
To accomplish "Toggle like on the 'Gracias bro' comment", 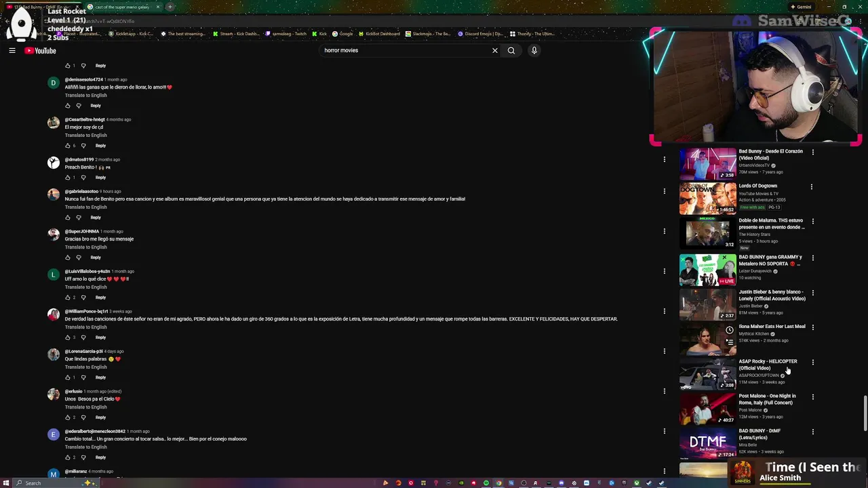I will [x=68, y=258].
